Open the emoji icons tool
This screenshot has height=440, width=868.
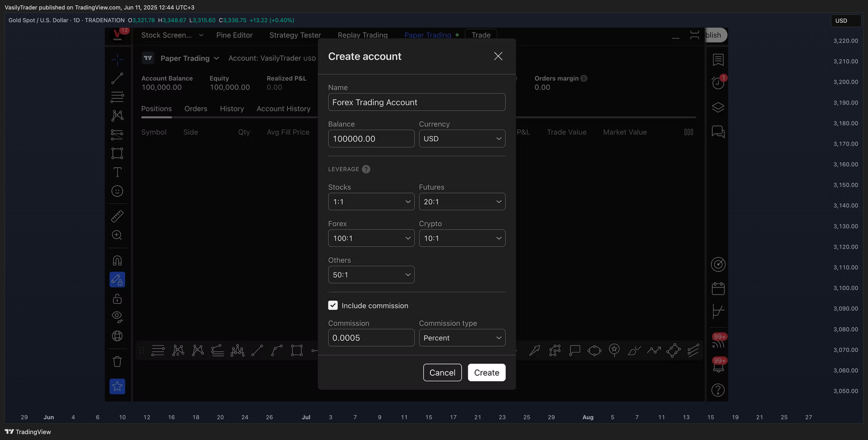tap(117, 191)
